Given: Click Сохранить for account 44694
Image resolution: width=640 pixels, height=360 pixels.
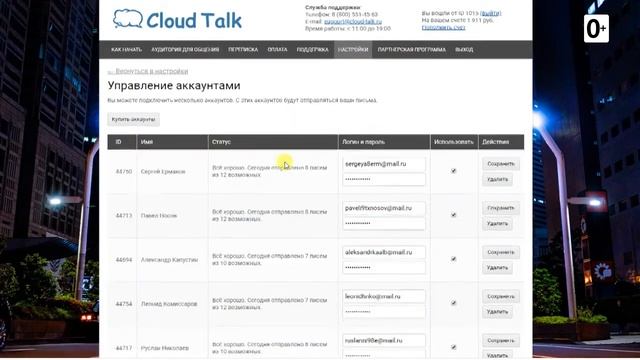Looking at the screenshot, I should point(501,252).
